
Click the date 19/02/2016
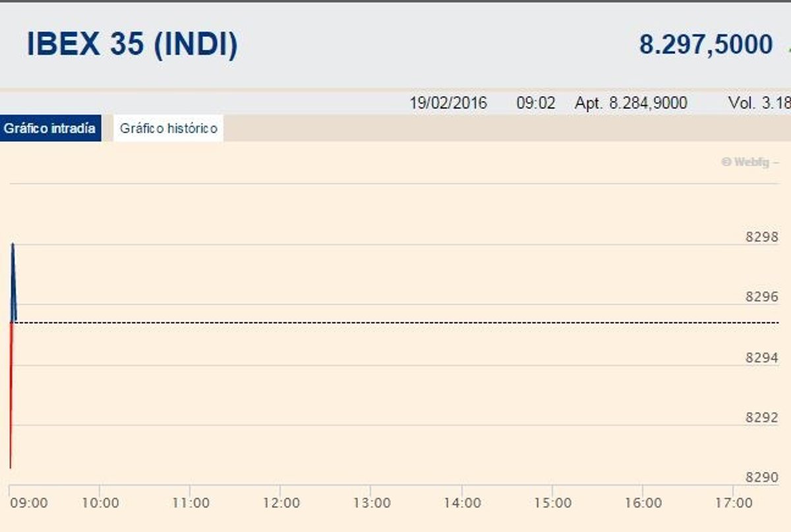pyautogui.click(x=448, y=103)
